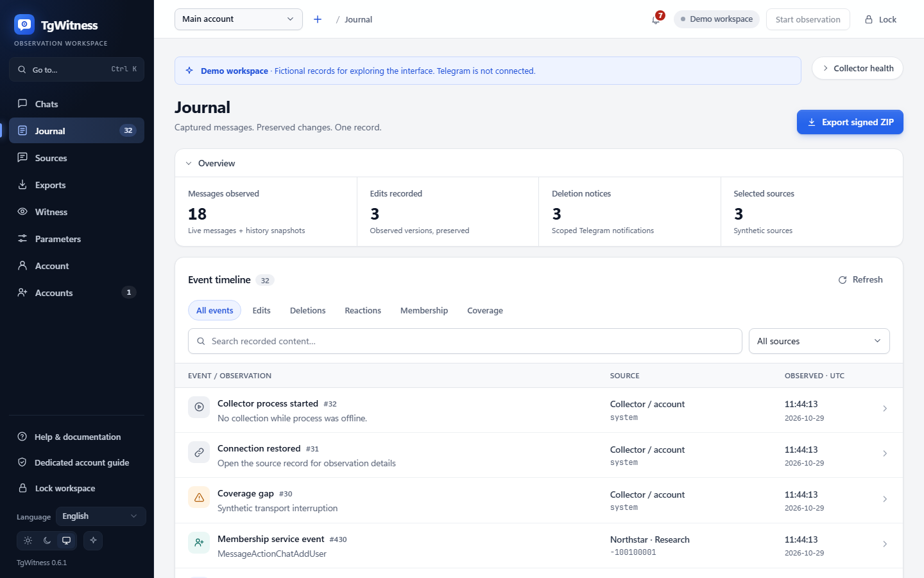Click the Lock button in header
The image size is (924, 578).
click(x=880, y=19)
